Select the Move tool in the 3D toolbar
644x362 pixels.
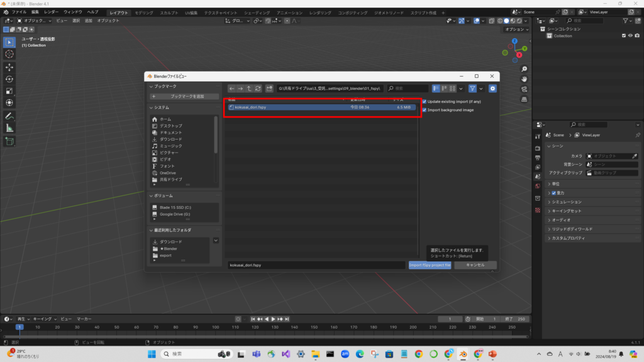coord(9,67)
